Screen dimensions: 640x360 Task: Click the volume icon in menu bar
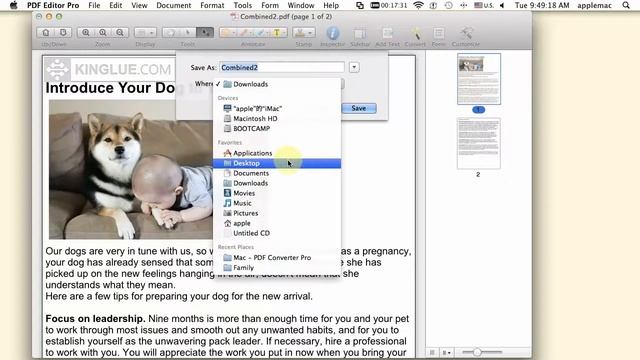tap(502, 5)
